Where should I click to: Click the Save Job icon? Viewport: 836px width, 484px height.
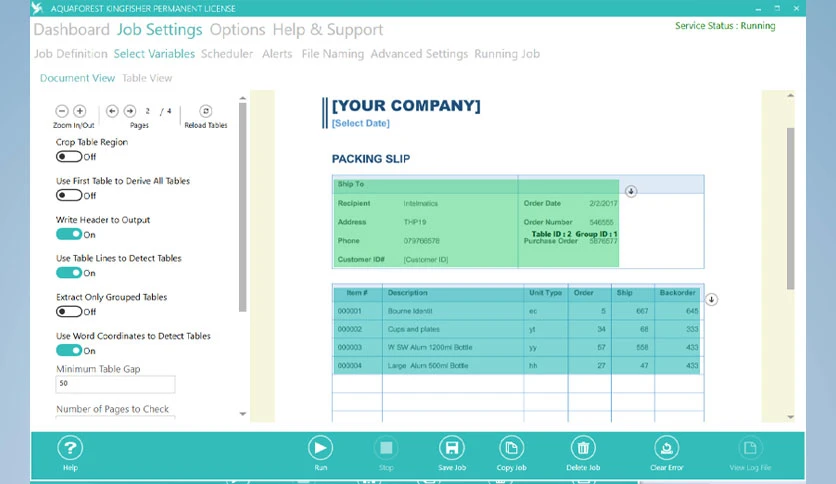(452, 448)
